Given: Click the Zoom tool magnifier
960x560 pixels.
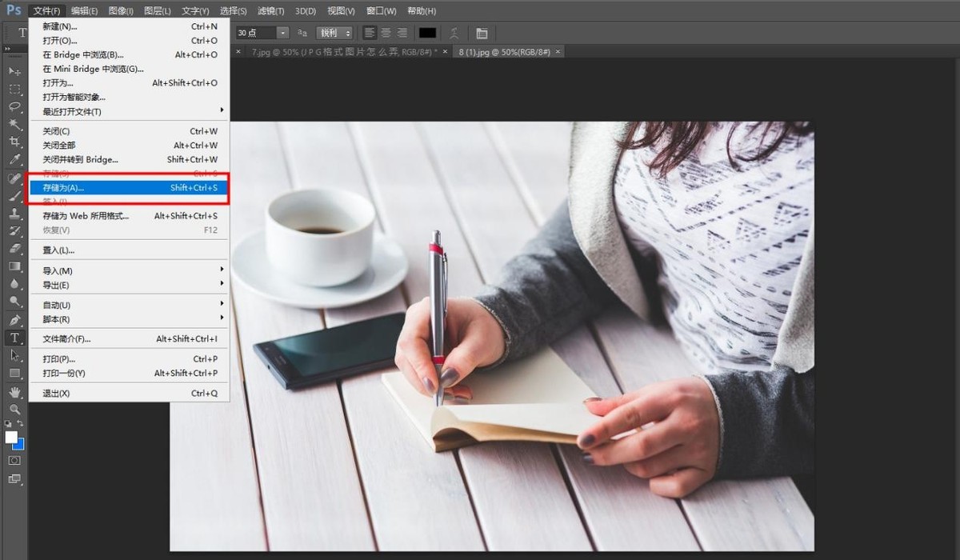Looking at the screenshot, I should [14, 409].
